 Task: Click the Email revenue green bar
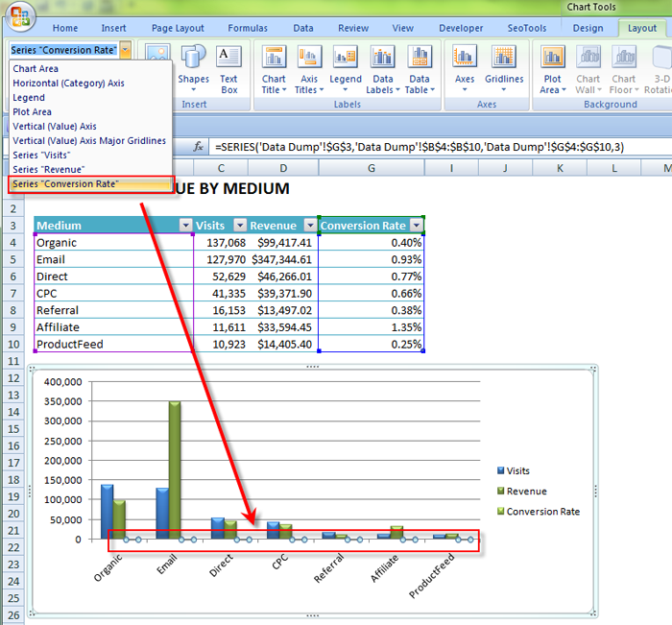(x=175, y=469)
